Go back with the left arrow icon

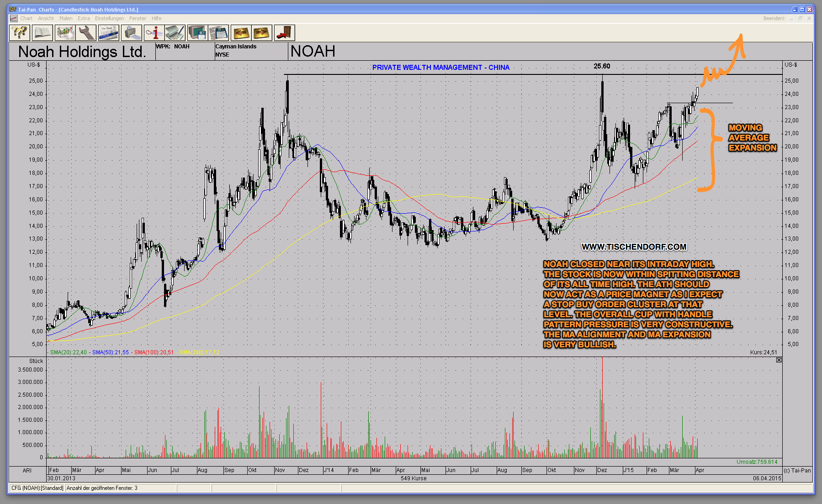(x=241, y=33)
